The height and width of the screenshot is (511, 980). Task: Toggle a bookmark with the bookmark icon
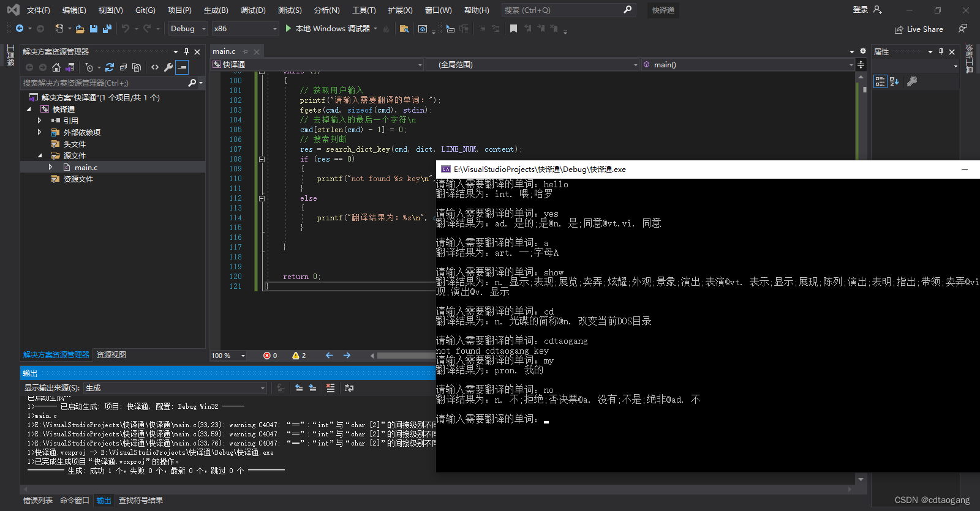[513, 29]
